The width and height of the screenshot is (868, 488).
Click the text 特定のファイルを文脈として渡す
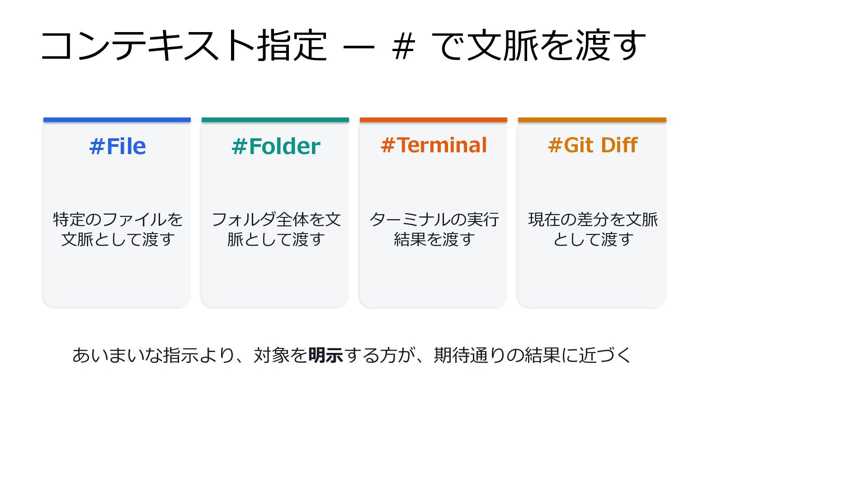(x=118, y=229)
